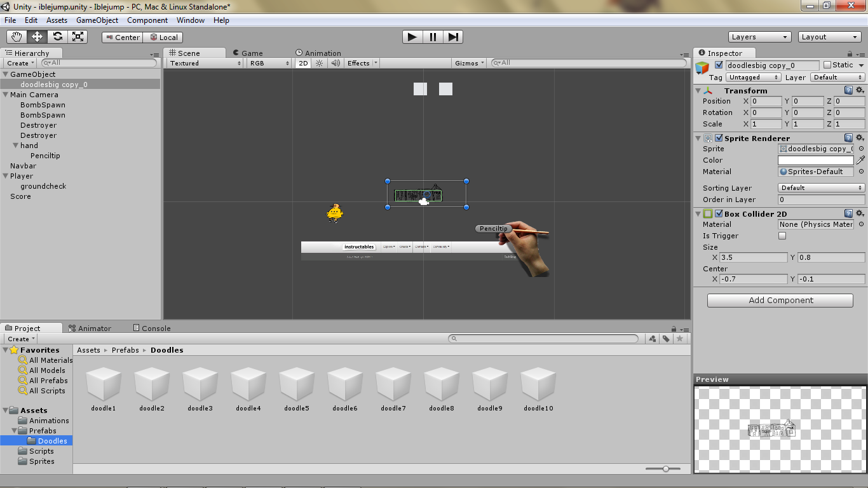This screenshot has width=868, height=488.
Task: Open the Component menu
Action: 147,20
